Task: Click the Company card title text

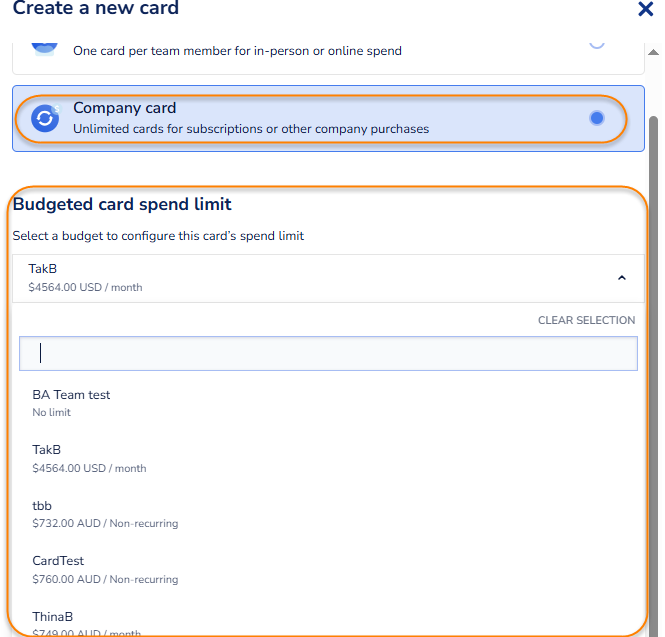Action: tap(124, 108)
